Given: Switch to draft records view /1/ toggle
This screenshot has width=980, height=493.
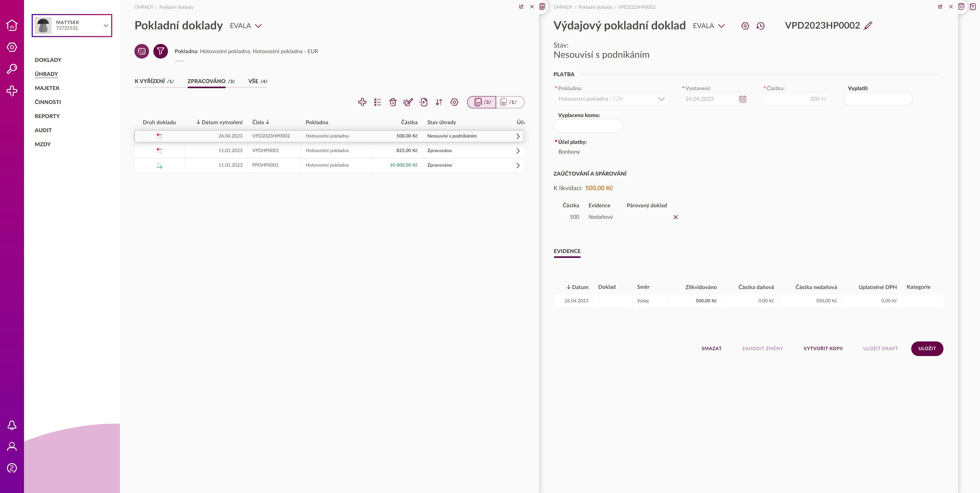Looking at the screenshot, I should [x=510, y=102].
